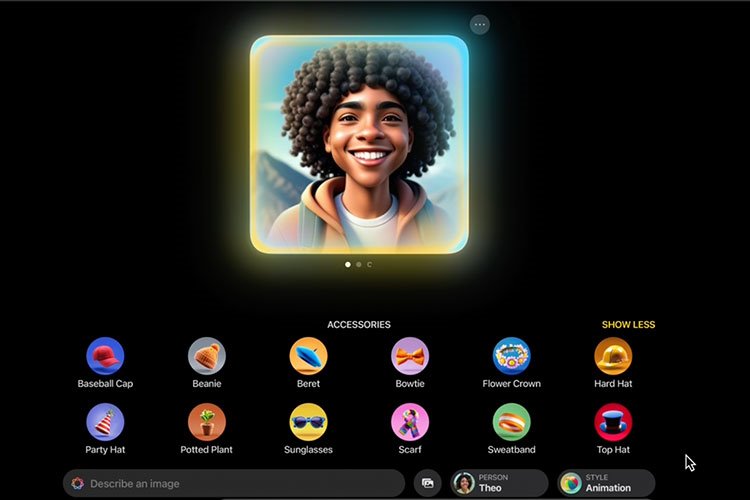Collapse accessories with Show Less
Viewport: 750px width, 500px height.
pyautogui.click(x=628, y=325)
